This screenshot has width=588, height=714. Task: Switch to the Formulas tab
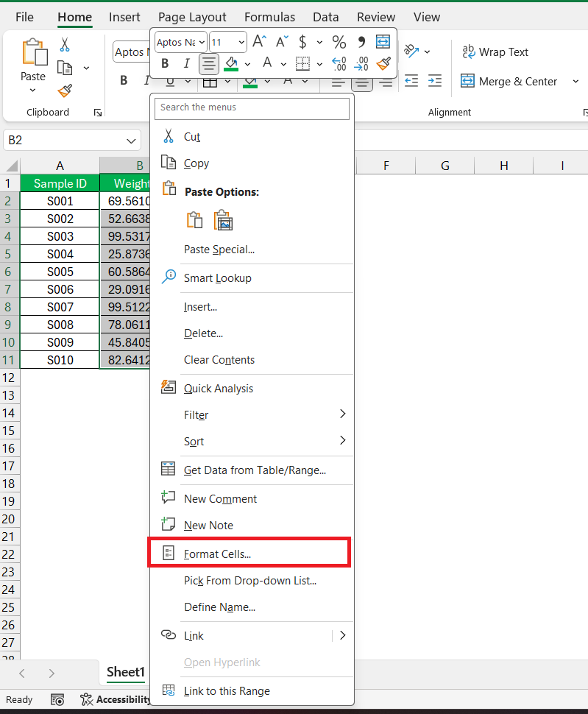tap(269, 18)
